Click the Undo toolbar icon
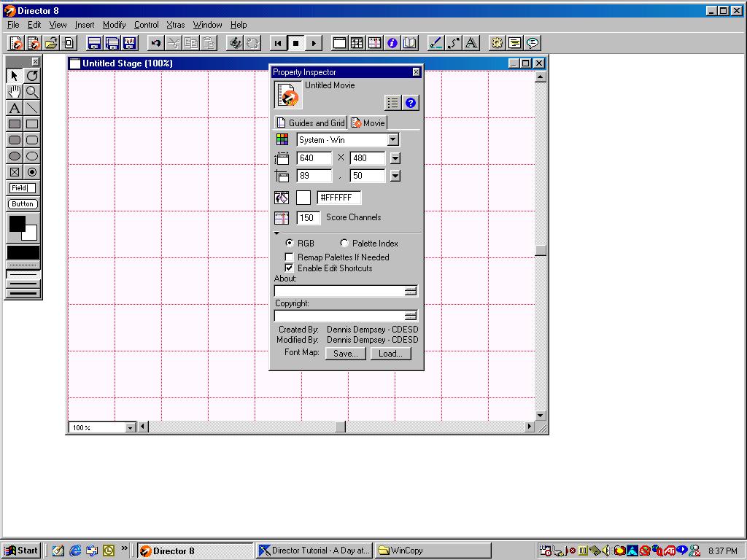This screenshot has height=560, width=747. click(x=155, y=43)
